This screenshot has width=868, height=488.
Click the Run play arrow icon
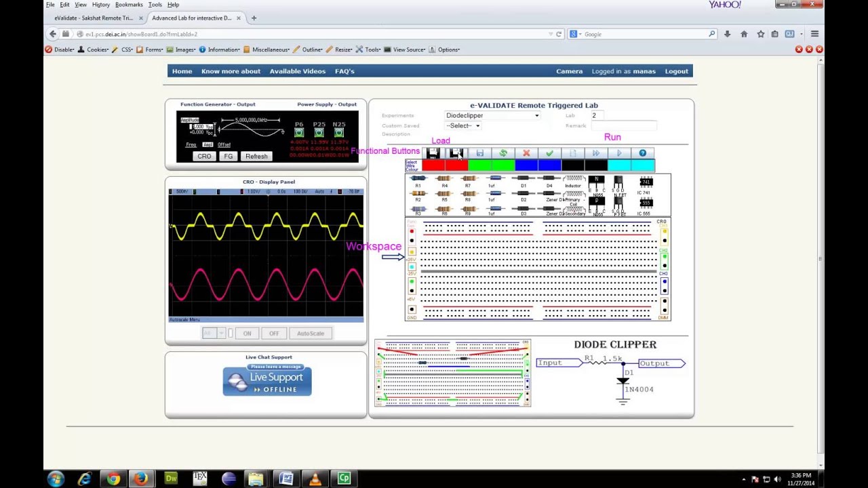(619, 153)
